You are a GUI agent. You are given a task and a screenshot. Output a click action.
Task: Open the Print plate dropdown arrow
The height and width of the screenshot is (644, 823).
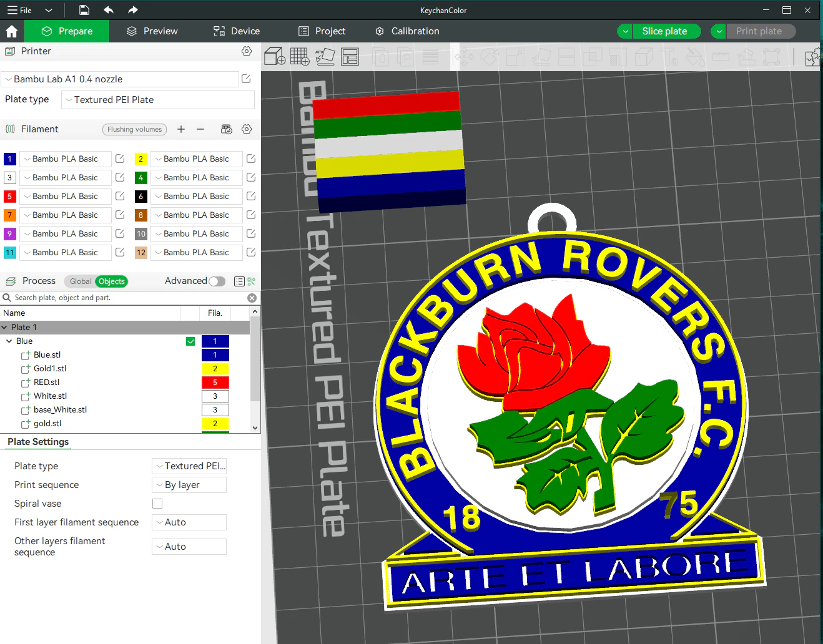click(x=719, y=31)
